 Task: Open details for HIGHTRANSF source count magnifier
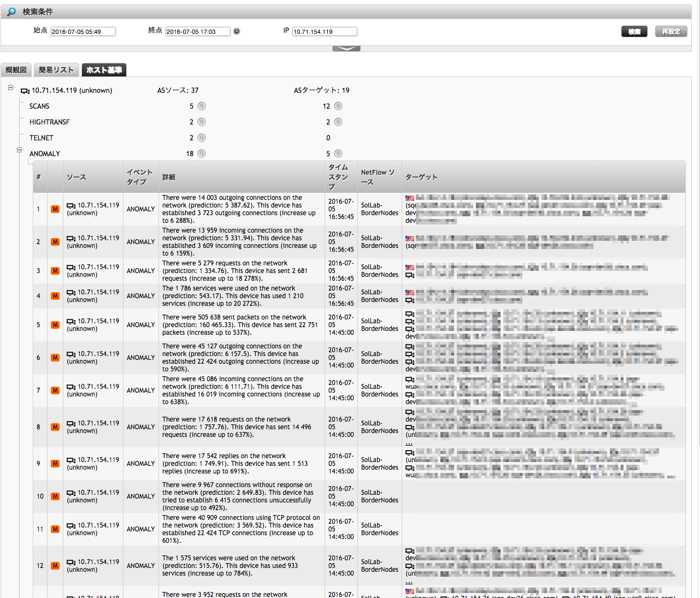click(202, 122)
